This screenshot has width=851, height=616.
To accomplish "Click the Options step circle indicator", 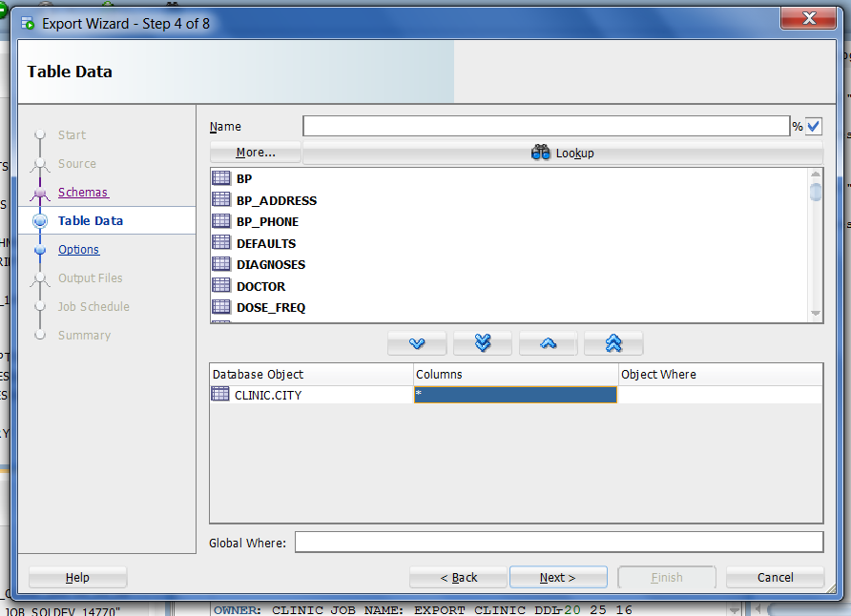I will coord(39,249).
